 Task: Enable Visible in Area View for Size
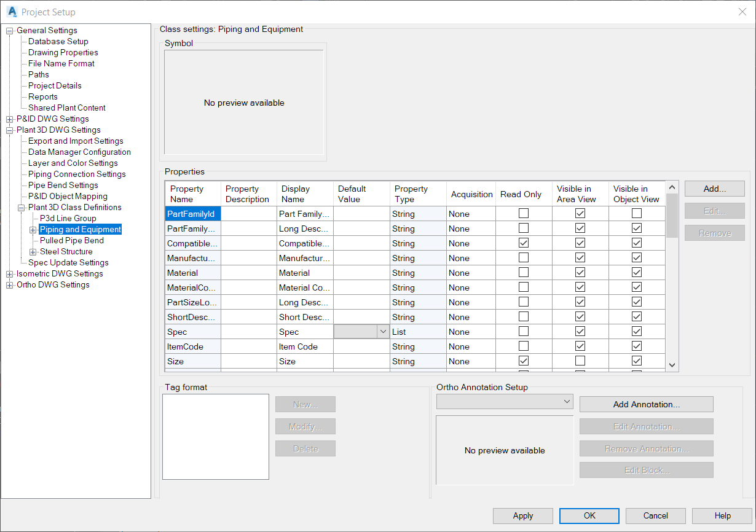[580, 361]
